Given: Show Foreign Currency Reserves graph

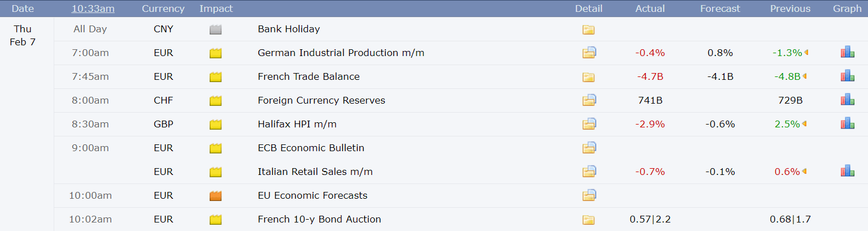Looking at the screenshot, I should point(847,100).
